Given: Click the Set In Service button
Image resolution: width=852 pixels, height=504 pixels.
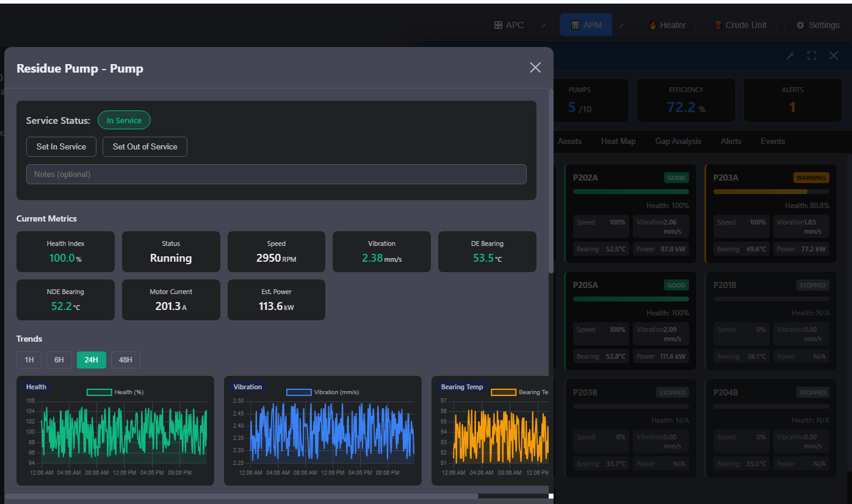Looking at the screenshot, I should click(61, 146).
